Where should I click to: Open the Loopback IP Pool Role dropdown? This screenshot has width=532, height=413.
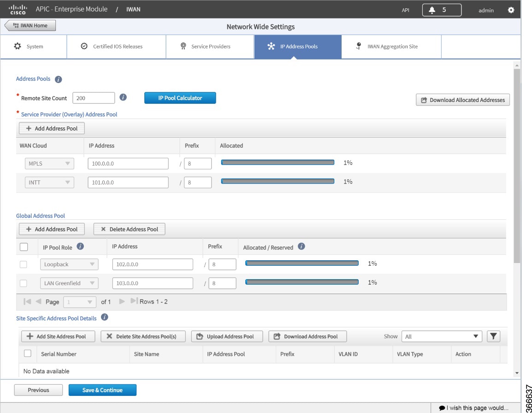[x=69, y=264]
